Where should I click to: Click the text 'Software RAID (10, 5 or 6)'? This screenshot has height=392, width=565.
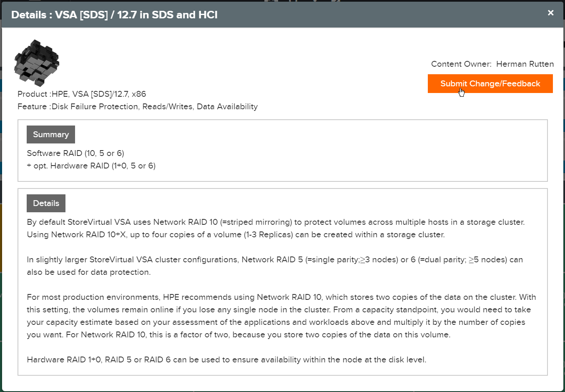[75, 153]
